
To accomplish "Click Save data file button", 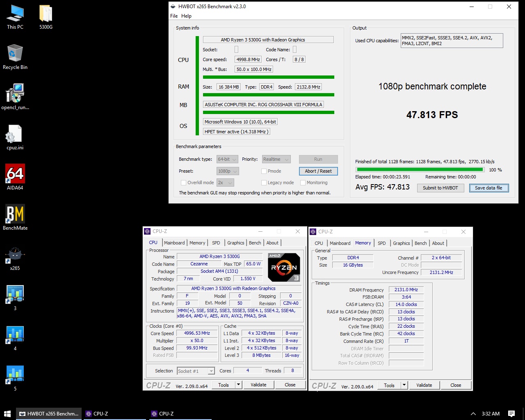I will [488, 188].
